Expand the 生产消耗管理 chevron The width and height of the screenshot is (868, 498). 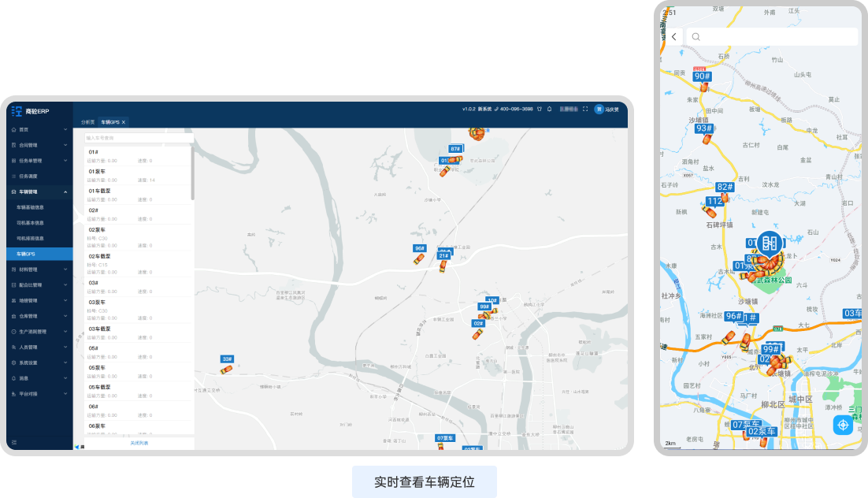tap(65, 331)
